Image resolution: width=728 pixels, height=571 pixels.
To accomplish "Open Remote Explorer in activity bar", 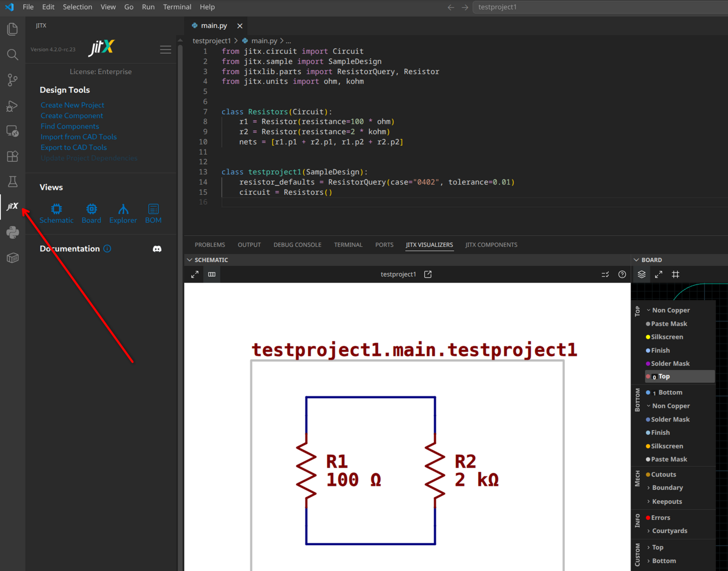I will (13, 131).
